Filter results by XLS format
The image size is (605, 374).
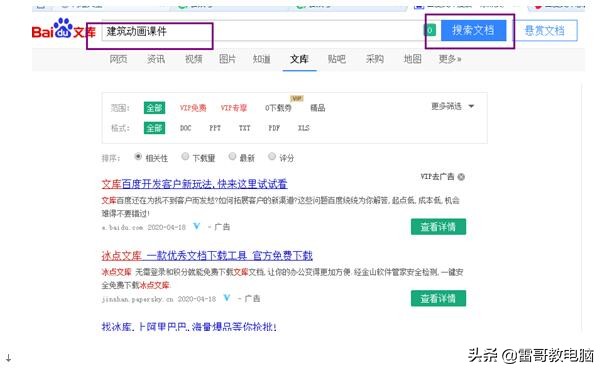(304, 128)
